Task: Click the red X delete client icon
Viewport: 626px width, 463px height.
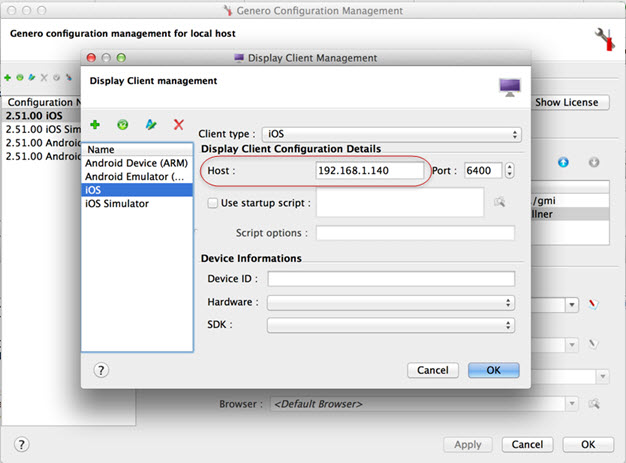Action: coord(179,125)
